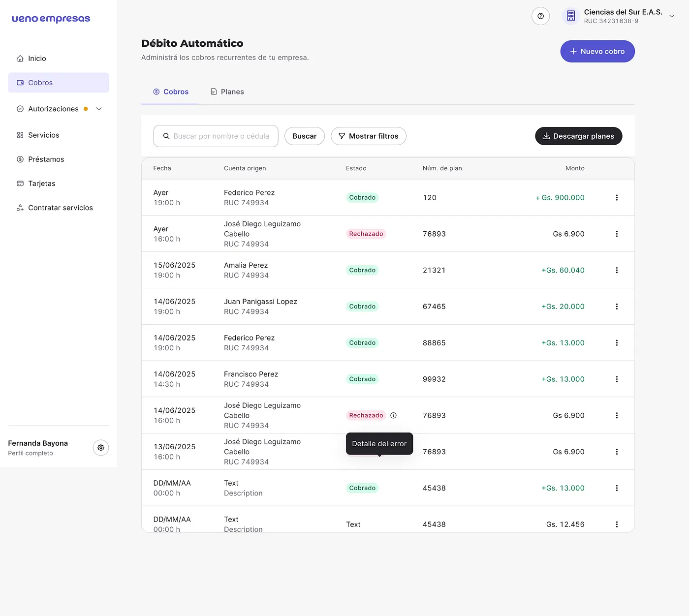The image size is (689, 616).
Task: Open row options for Amalia Perez charge
Action: (x=617, y=270)
